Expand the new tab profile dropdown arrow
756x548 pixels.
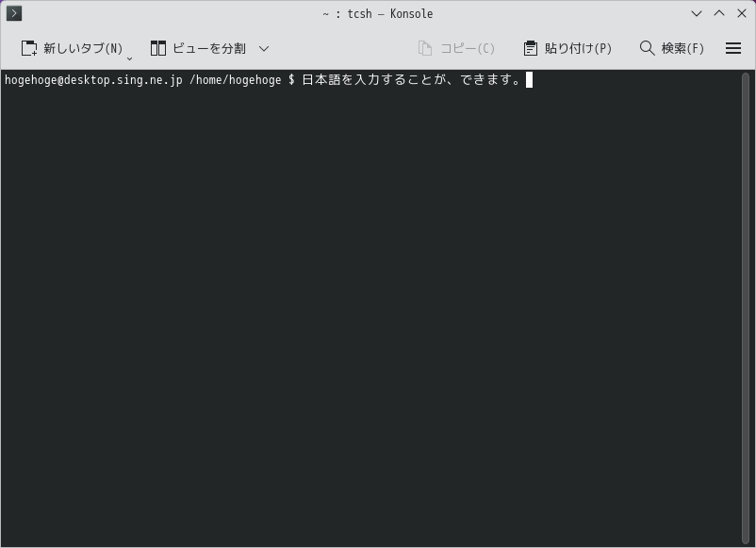coord(130,58)
